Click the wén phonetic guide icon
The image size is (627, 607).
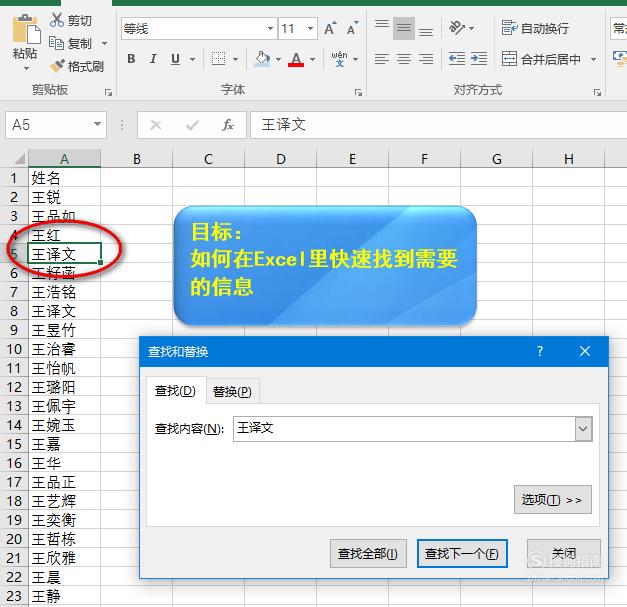(x=339, y=59)
